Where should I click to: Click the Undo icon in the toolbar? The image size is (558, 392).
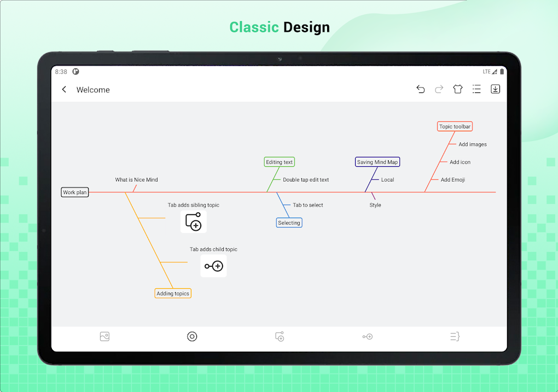(x=420, y=89)
